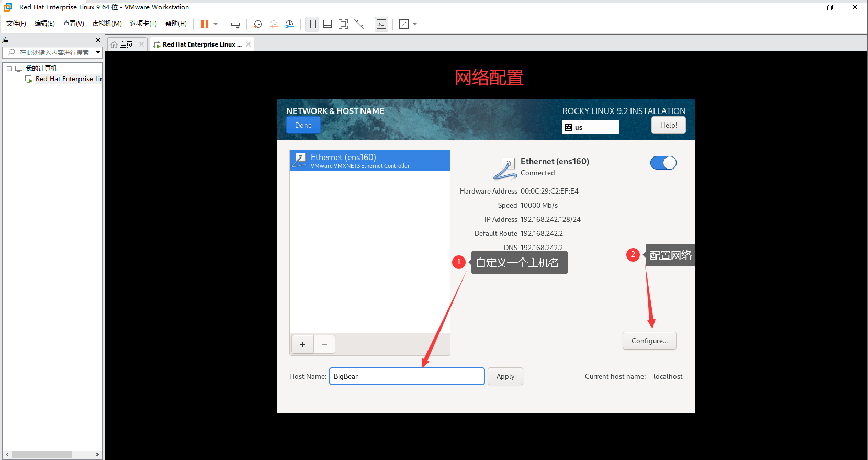
Task: Click the Host Name input field
Action: (407, 376)
